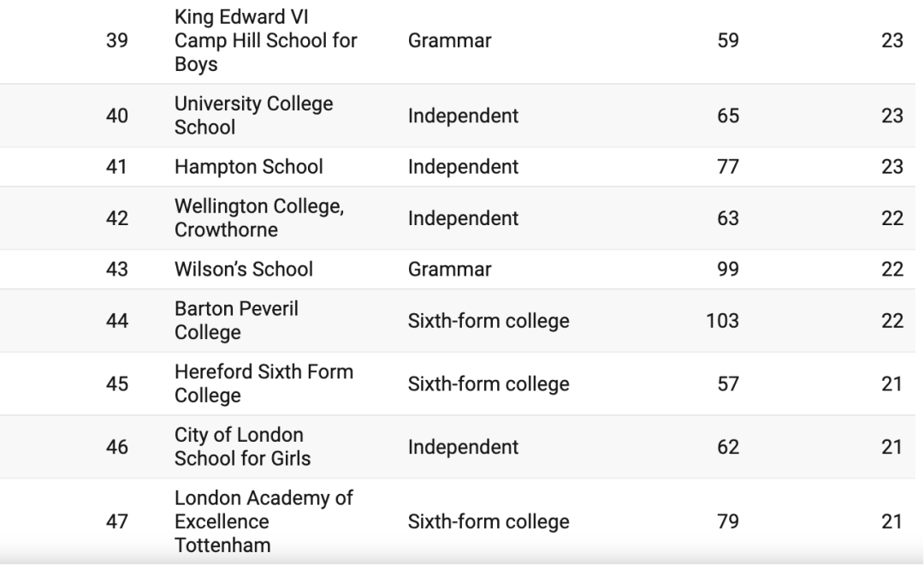
Task: Click rank number 39 in the table
Action: pos(116,40)
